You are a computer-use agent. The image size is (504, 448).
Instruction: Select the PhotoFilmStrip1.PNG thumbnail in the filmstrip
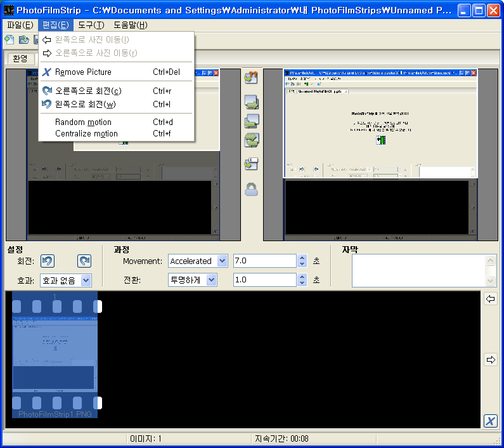pyautogui.click(x=55, y=355)
